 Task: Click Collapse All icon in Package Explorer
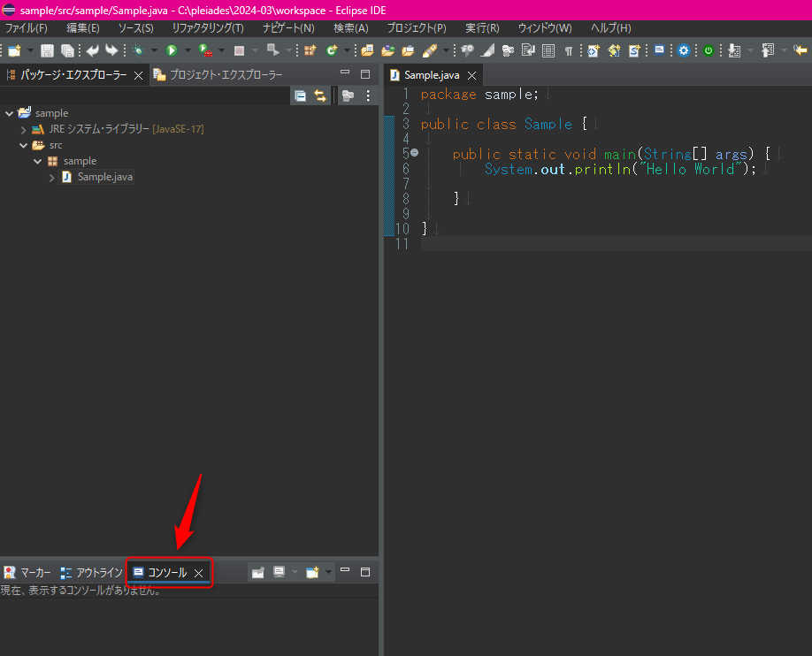coord(300,95)
